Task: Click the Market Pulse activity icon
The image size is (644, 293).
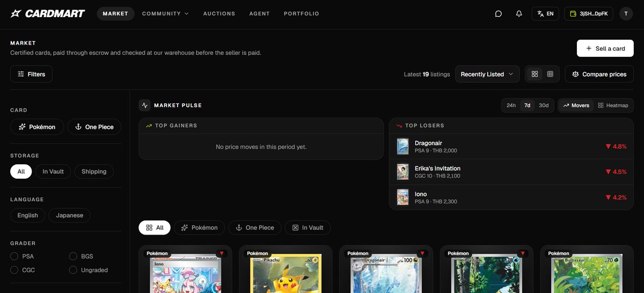Action: (x=144, y=105)
